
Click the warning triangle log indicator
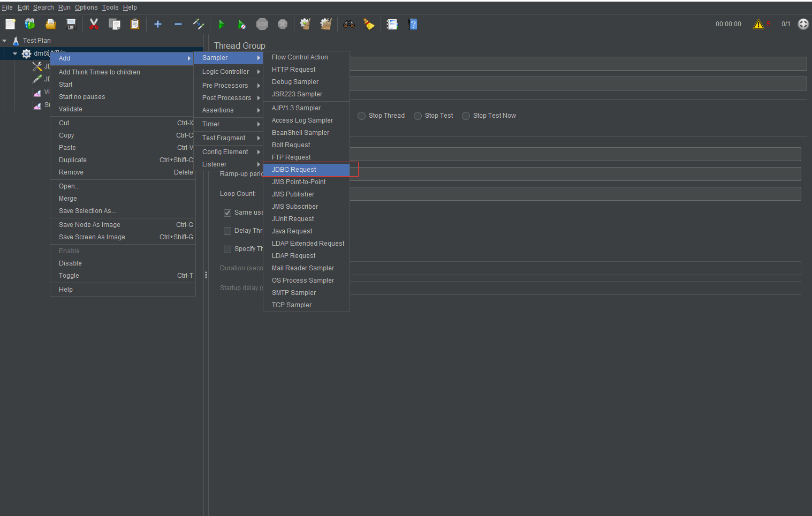point(758,24)
